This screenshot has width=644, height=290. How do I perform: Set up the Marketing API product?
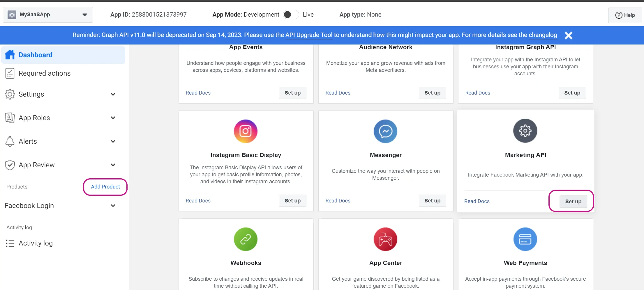click(573, 202)
